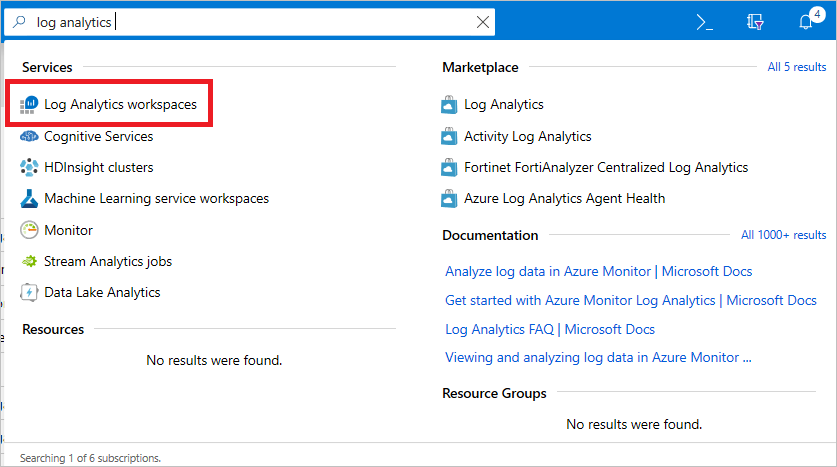
Task: Click Log Analytics workspaces service icon
Action: tap(29, 105)
